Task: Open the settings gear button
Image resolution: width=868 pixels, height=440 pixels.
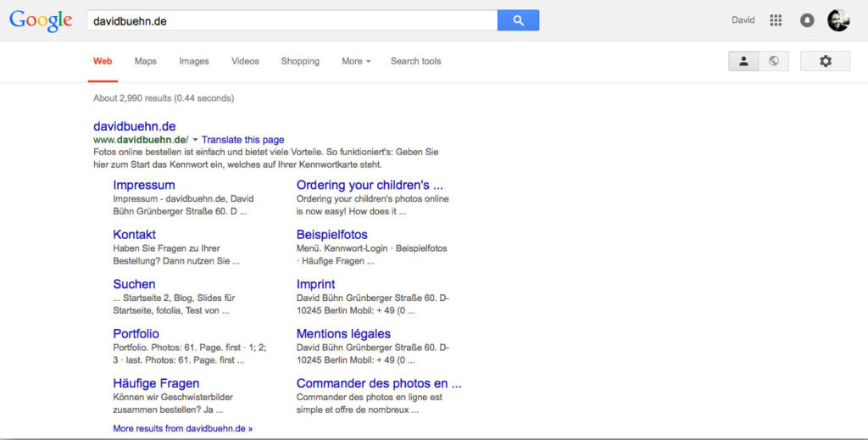Action: click(x=825, y=61)
